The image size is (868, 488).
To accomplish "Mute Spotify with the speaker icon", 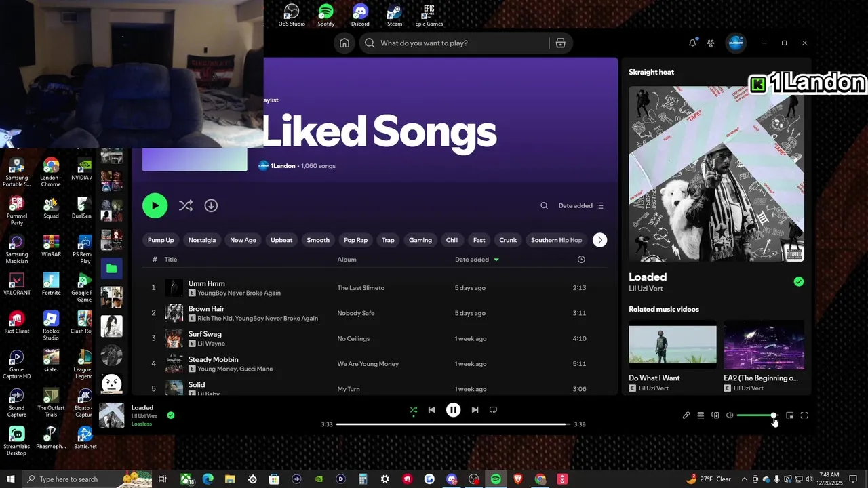I will (x=730, y=415).
